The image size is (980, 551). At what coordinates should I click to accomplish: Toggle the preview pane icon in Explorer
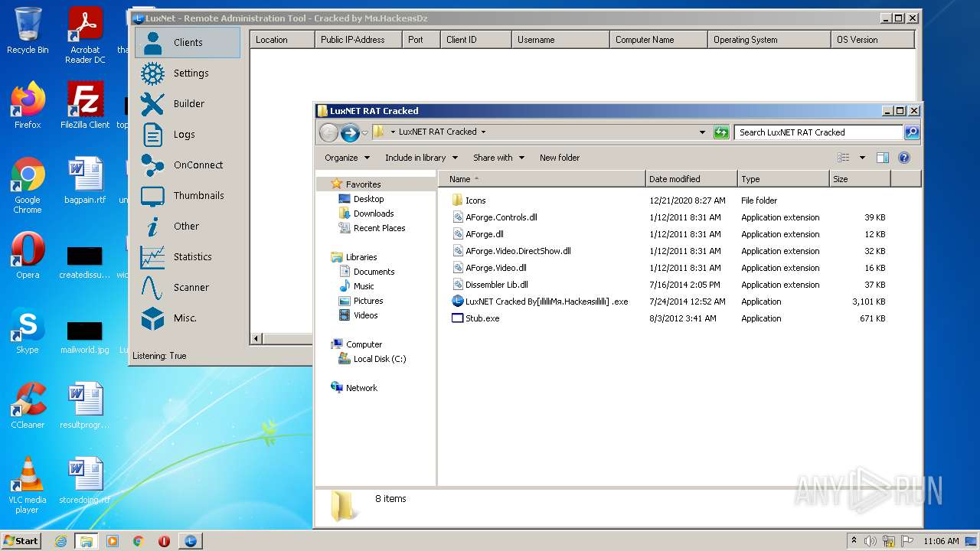tap(883, 158)
